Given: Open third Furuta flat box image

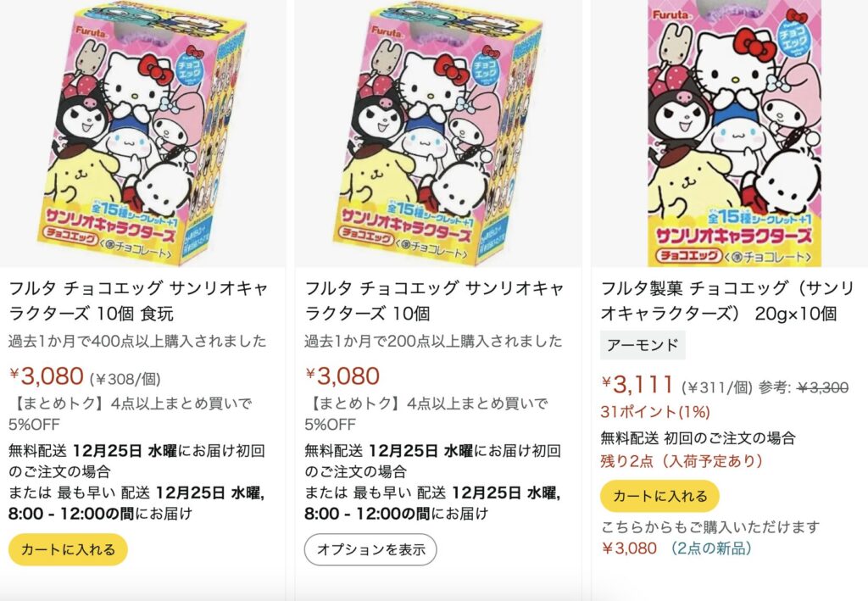Looking at the screenshot, I should (x=735, y=133).
